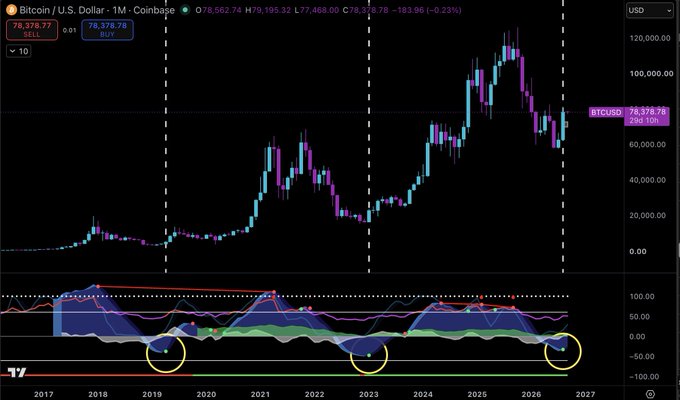Click the 2023 label on time axis
This screenshot has width=680, height=400.
point(369,394)
